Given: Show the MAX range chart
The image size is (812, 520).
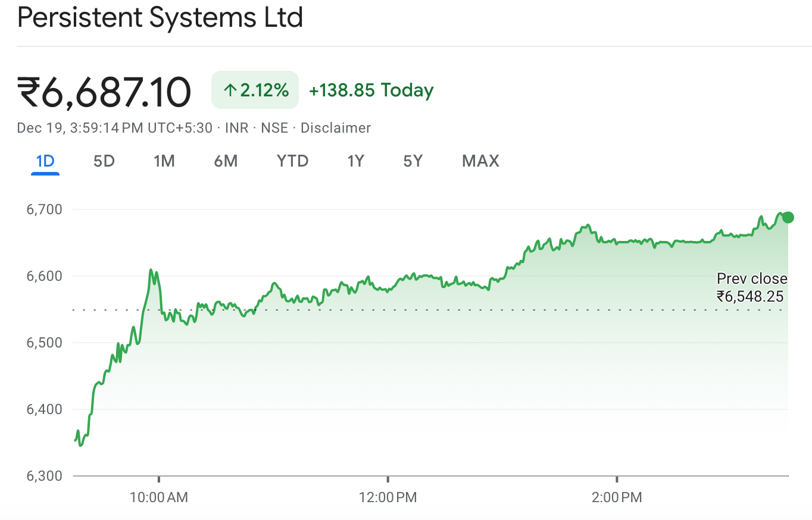Looking at the screenshot, I should pyautogui.click(x=480, y=161).
